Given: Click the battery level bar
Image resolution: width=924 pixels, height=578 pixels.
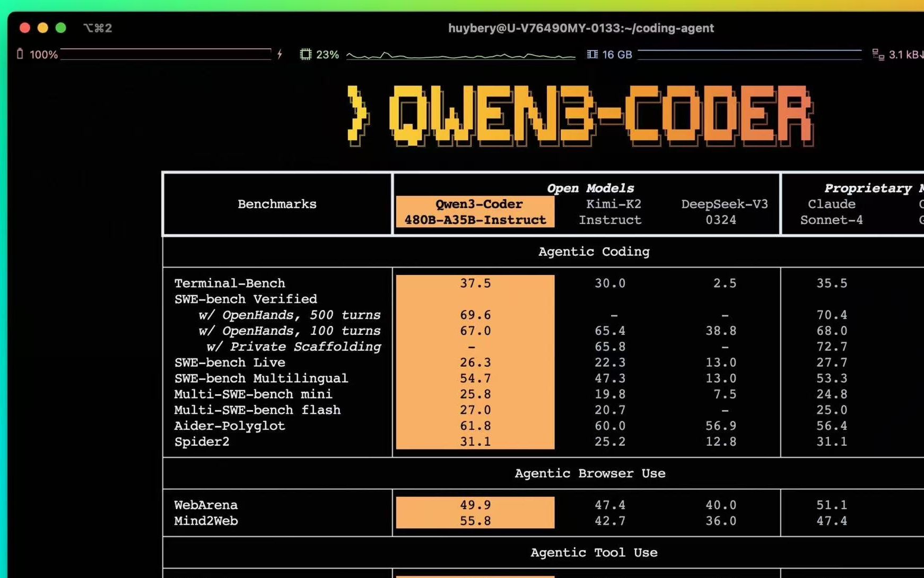Looking at the screenshot, I should point(166,54).
